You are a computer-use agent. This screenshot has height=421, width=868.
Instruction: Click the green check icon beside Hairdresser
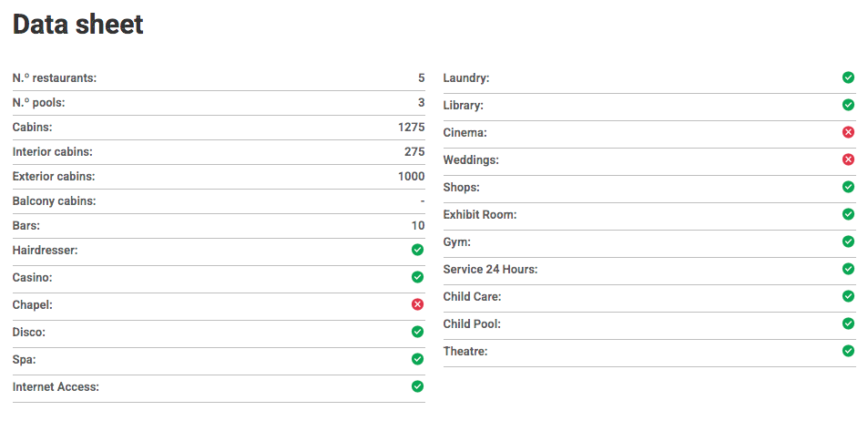(x=418, y=250)
